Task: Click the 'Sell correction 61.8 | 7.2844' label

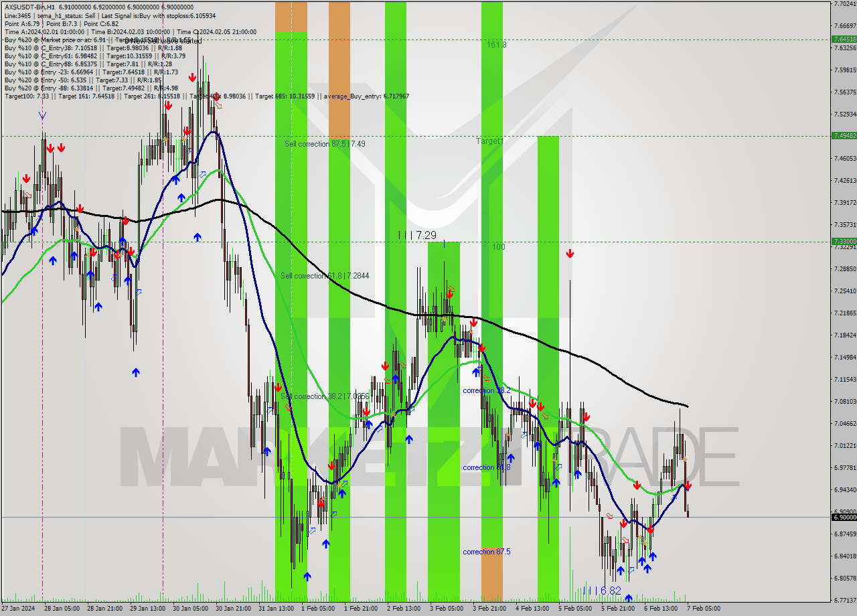Action: [325, 276]
